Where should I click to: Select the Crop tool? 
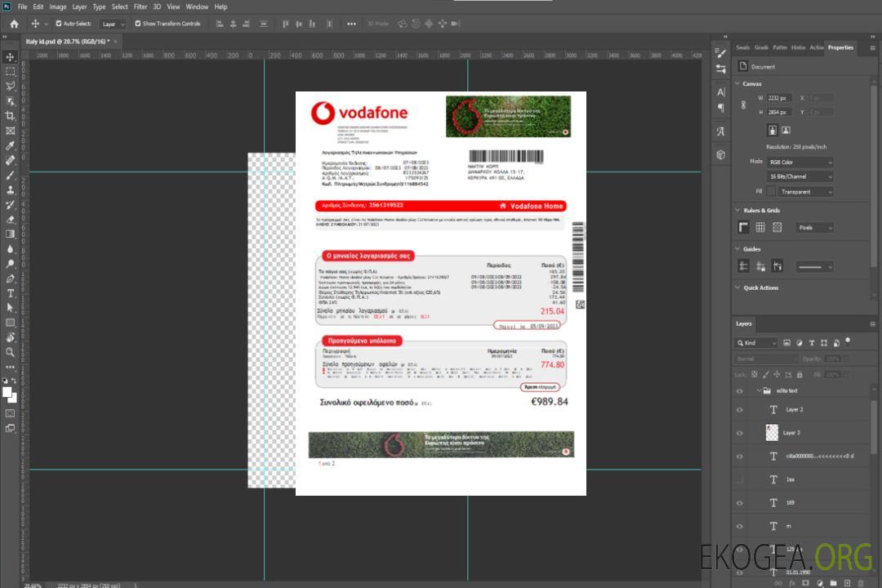[x=10, y=116]
